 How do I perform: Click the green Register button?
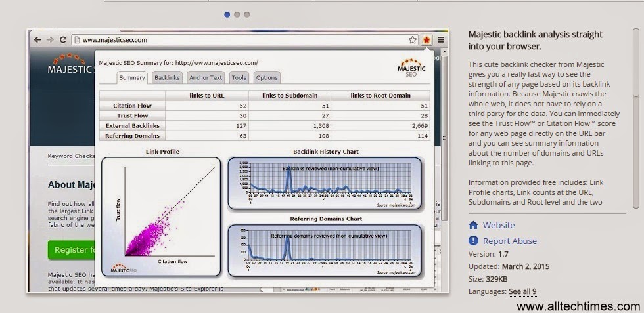pyautogui.click(x=72, y=250)
